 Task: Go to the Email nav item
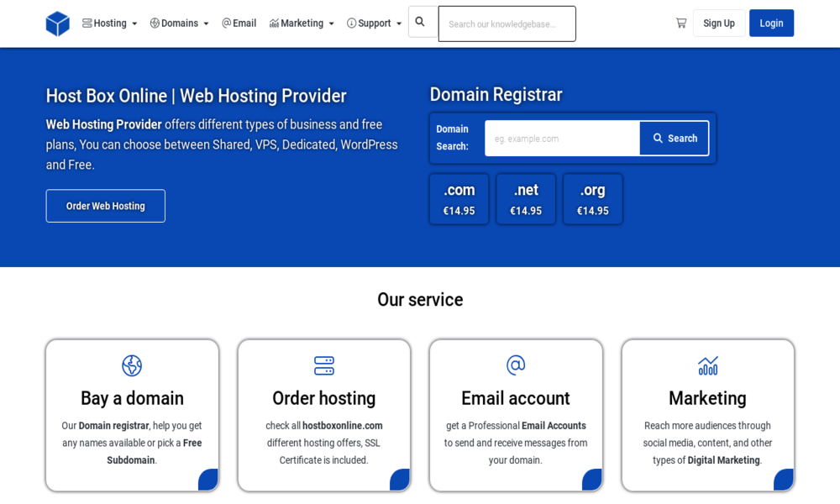click(x=239, y=24)
